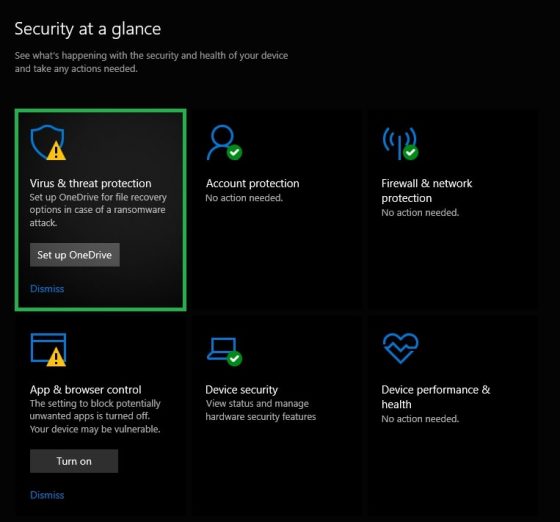Open Virus & threat protection title
The width and height of the screenshot is (560, 522).
(x=91, y=183)
